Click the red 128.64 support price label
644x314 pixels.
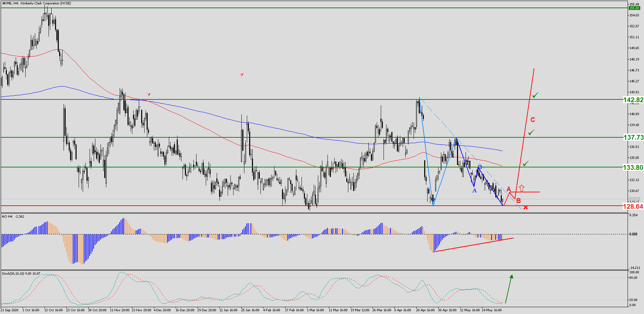click(633, 206)
